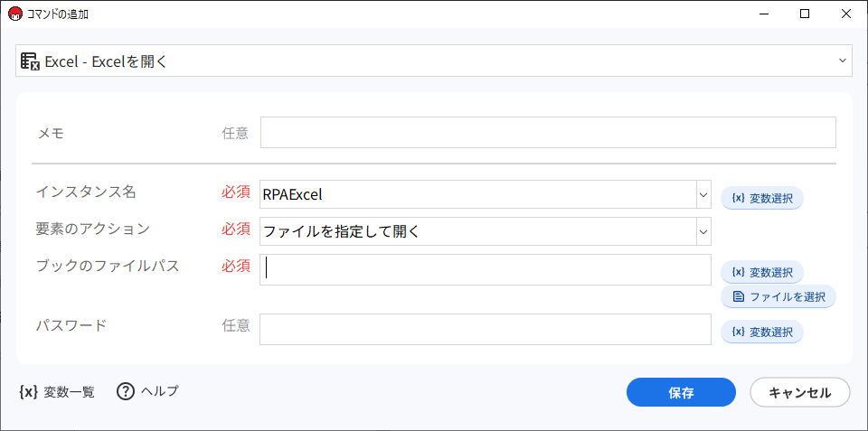Select variable for instance name

(761, 198)
